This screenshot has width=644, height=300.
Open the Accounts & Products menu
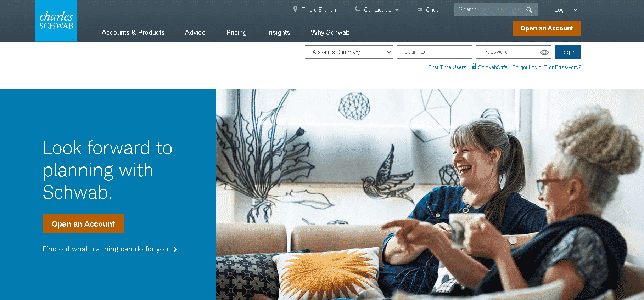[133, 32]
